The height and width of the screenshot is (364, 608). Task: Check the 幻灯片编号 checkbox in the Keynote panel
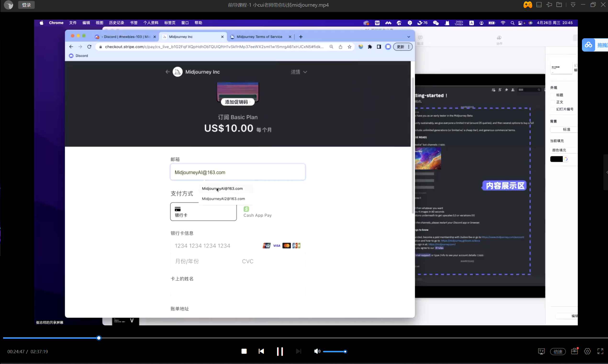click(552, 109)
